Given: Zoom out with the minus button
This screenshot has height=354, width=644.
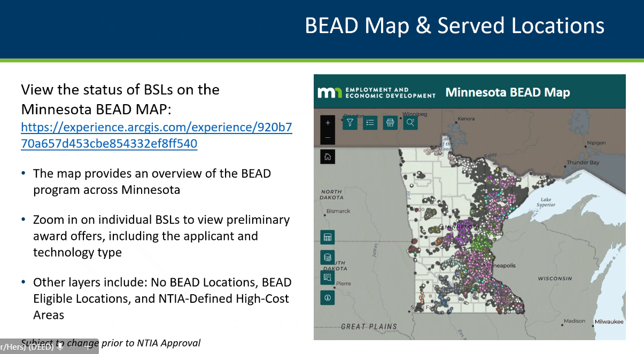Looking at the screenshot, I should click(x=328, y=137).
